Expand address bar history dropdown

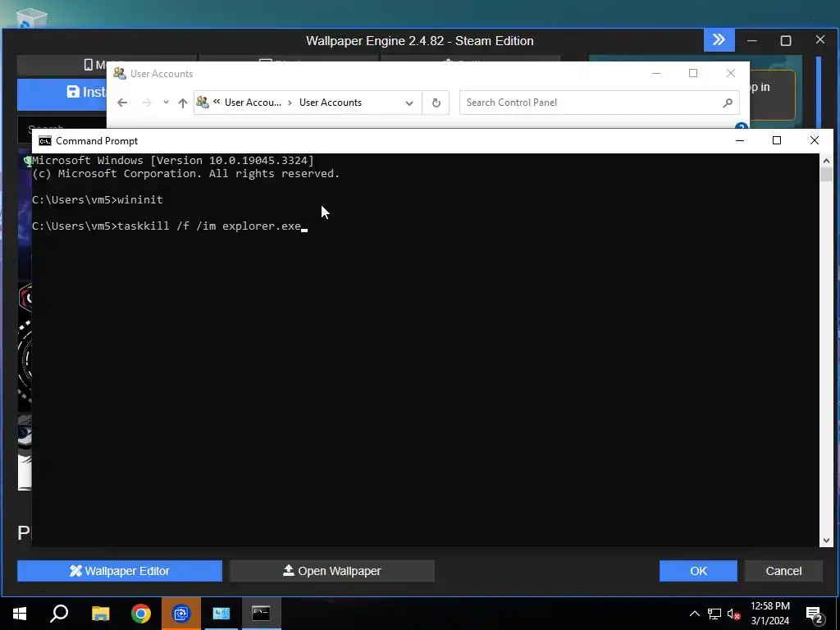click(x=409, y=103)
